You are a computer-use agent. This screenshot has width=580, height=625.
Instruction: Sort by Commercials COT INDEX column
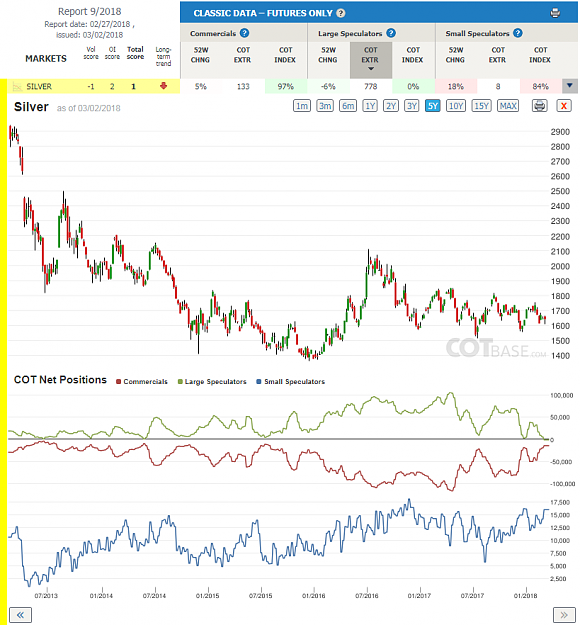pyautogui.click(x=285, y=55)
